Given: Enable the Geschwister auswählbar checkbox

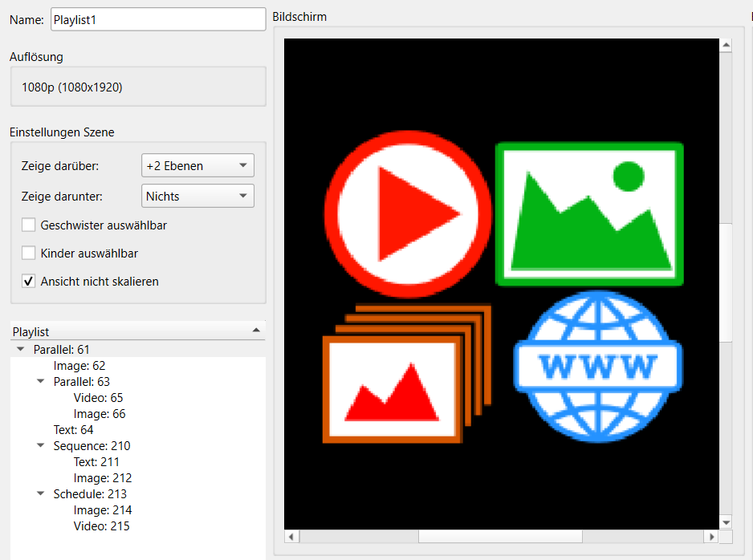Looking at the screenshot, I should [x=29, y=225].
